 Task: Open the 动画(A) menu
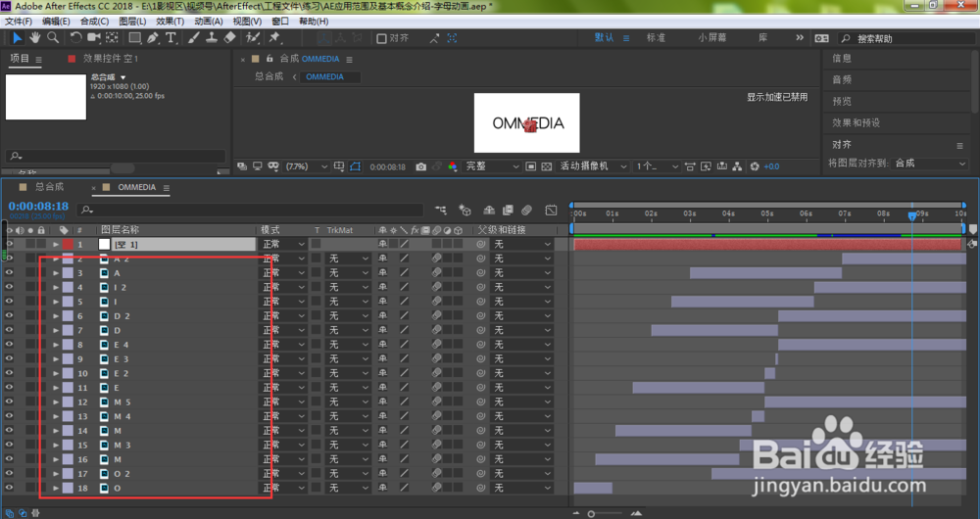(208, 22)
